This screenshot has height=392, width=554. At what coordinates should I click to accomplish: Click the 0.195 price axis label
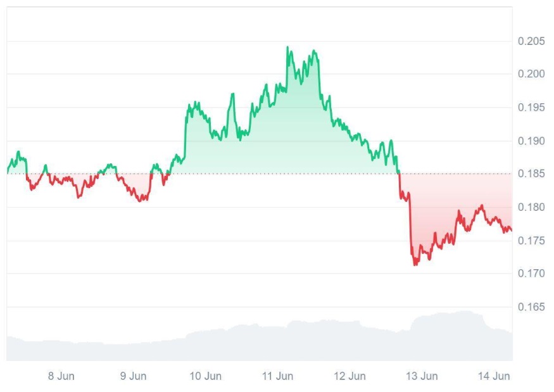click(x=531, y=108)
